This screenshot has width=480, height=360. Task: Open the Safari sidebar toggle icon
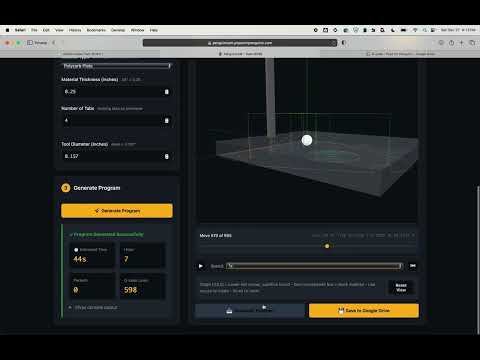(x=30, y=43)
